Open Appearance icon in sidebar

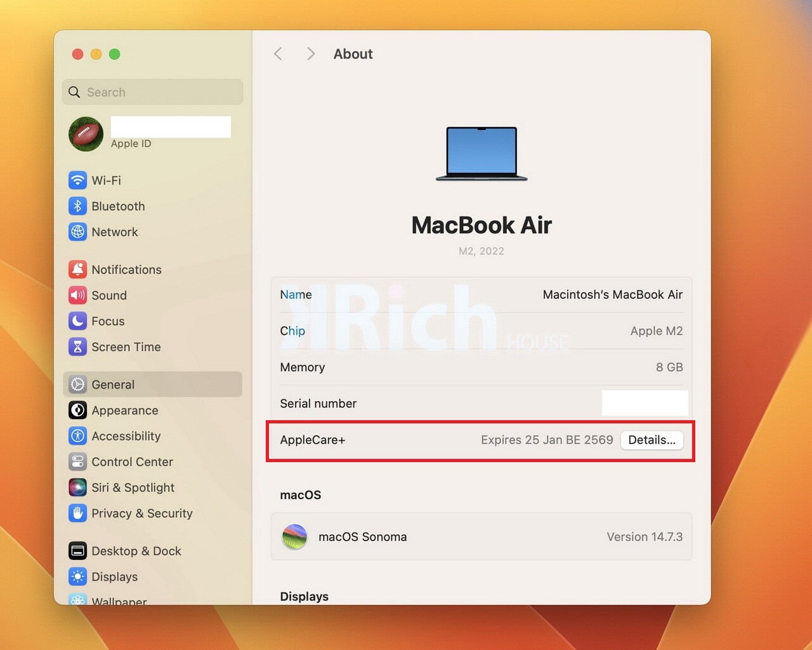77,411
